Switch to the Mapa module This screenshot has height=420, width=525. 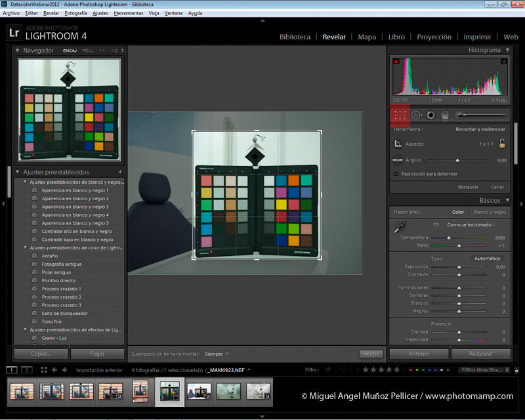pyautogui.click(x=367, y=37)
